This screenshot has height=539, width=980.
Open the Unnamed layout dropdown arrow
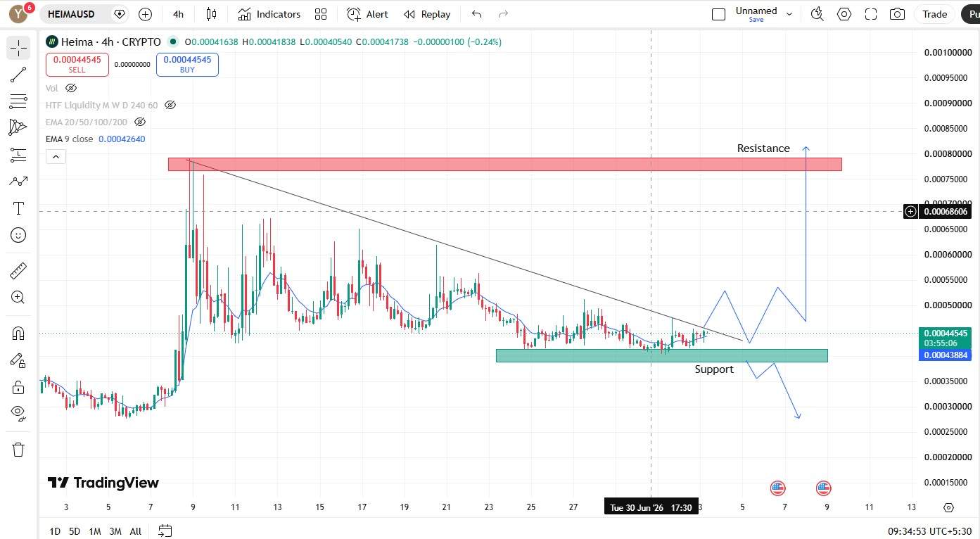pos(789,14)
